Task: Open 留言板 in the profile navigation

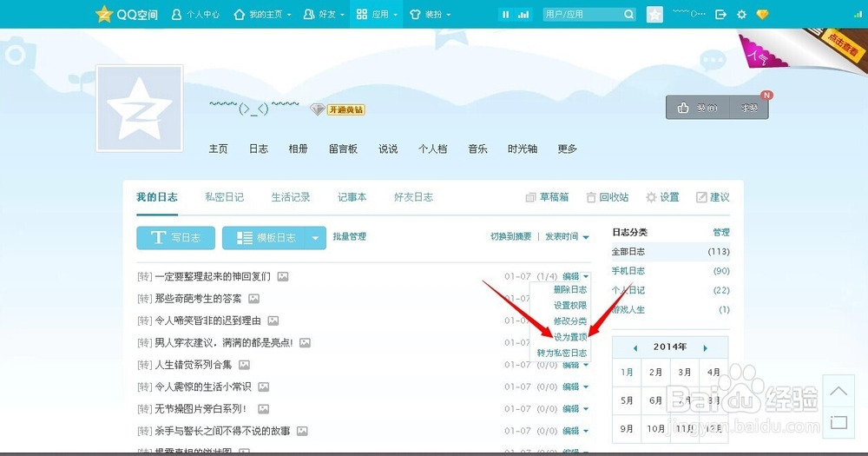Action: click(343, 149)
